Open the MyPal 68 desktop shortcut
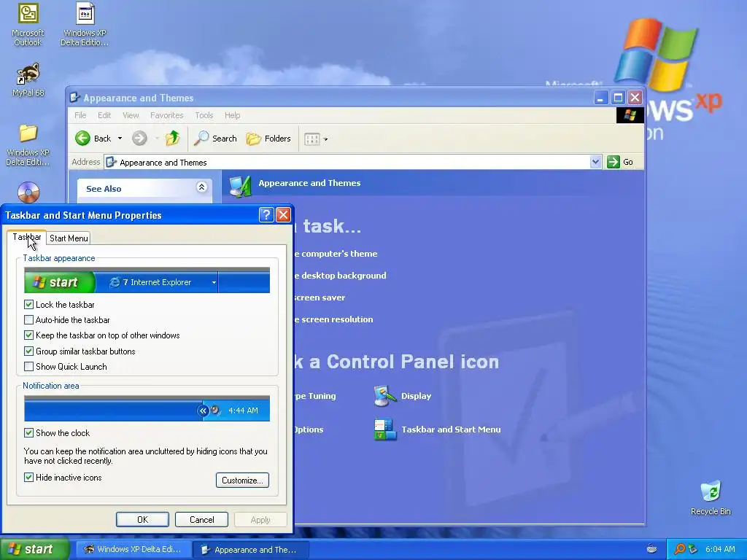Screen dimensions: 747x560 (28, 79)
